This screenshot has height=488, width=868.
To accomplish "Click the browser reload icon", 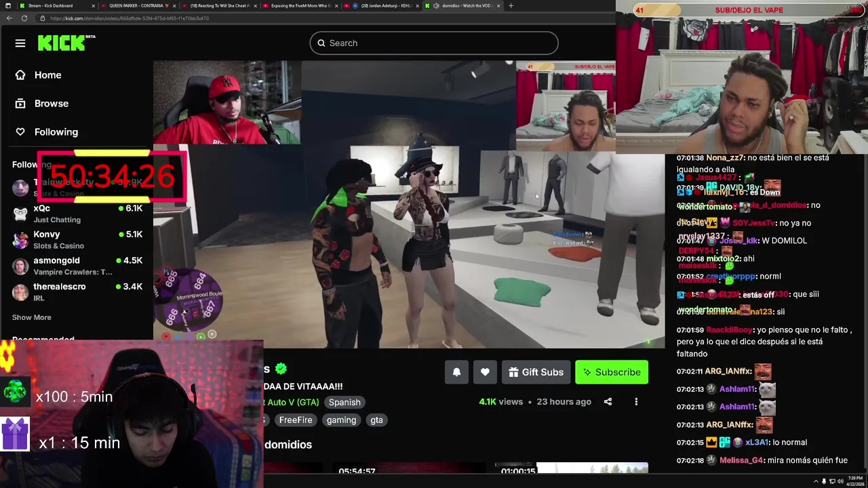I will point(24,18).
